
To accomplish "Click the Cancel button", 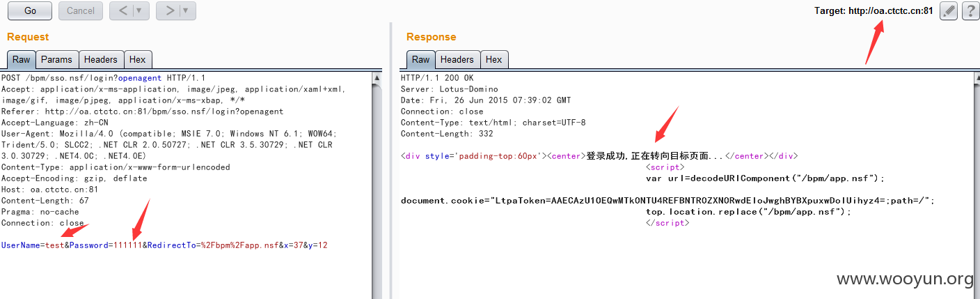I will click(81, 10).
